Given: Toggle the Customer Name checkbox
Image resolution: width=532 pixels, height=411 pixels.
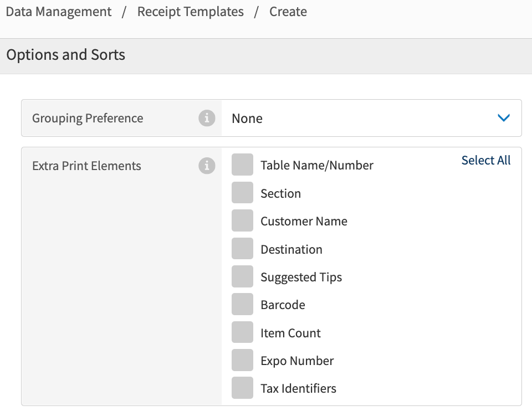Looking at the screenshot, I should [242, 220].
